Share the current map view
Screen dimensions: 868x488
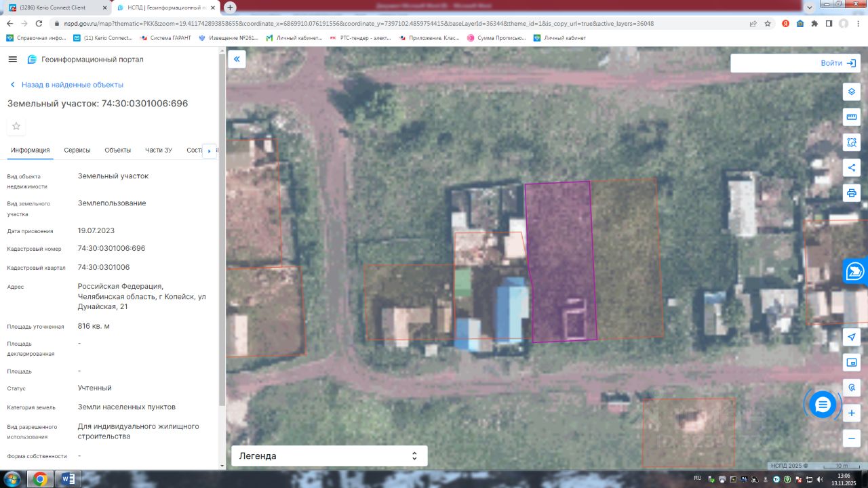[852, 167]
